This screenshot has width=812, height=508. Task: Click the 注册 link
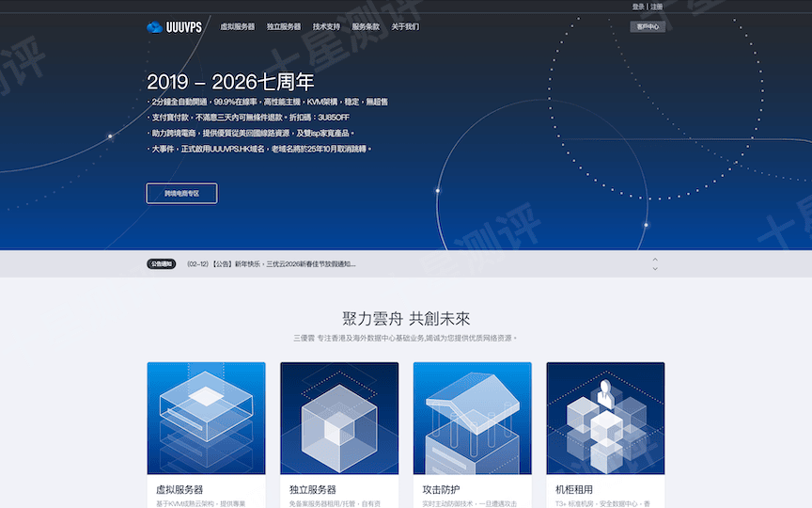657,7
